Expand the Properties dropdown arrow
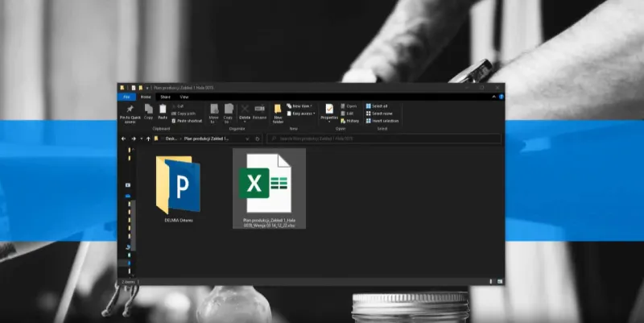Viewport: 644px width, 323px height. (329, 122)
